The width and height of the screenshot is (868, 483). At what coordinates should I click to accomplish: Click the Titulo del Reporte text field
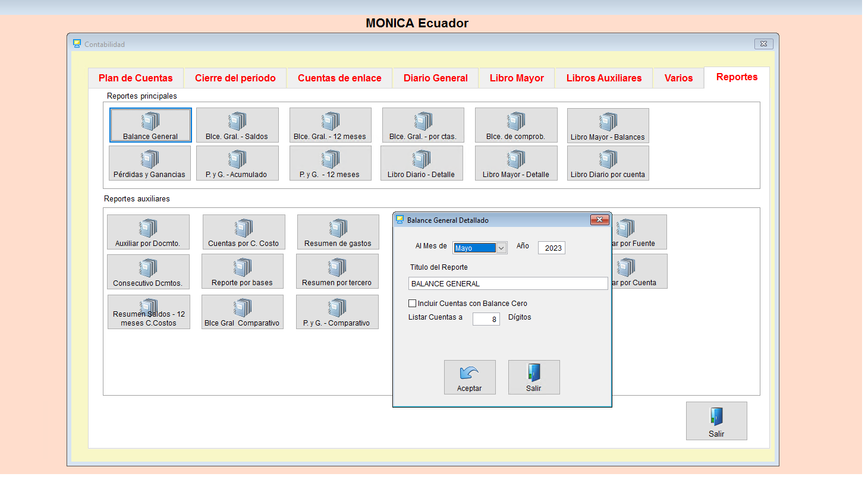pos(508,283)
